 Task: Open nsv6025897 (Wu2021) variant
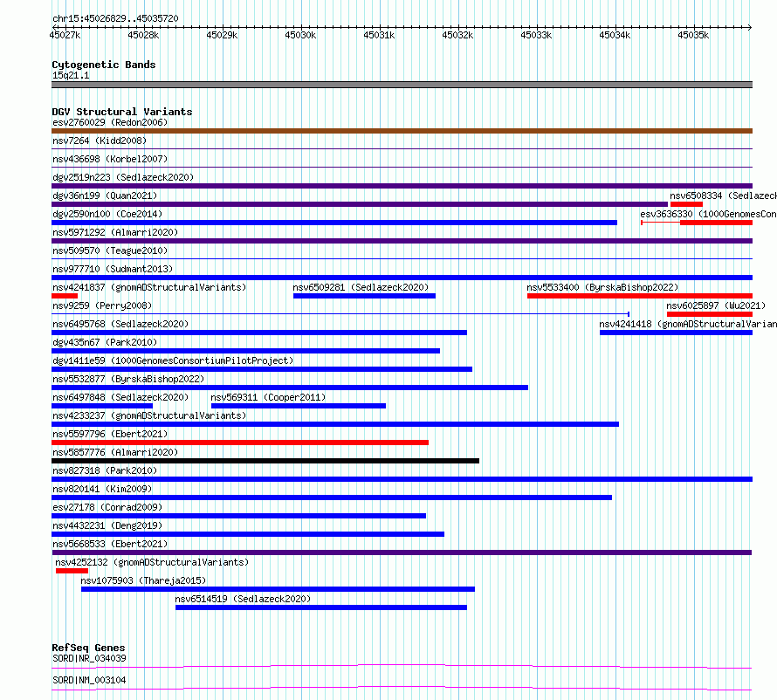pyautogui.click(x=716, y=305)
